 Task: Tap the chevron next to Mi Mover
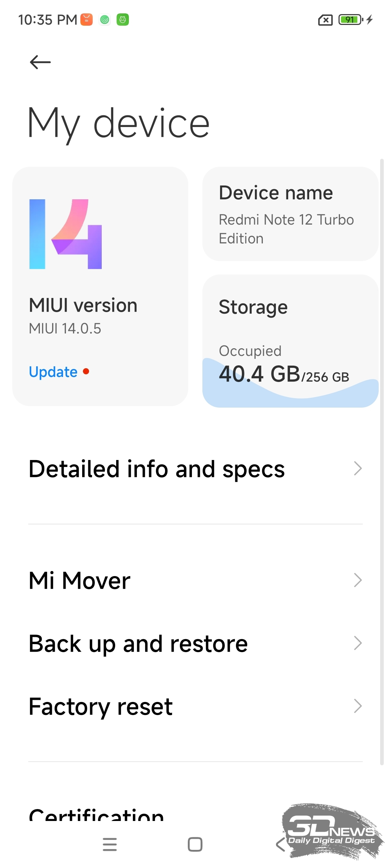click(x=358, y=580)
